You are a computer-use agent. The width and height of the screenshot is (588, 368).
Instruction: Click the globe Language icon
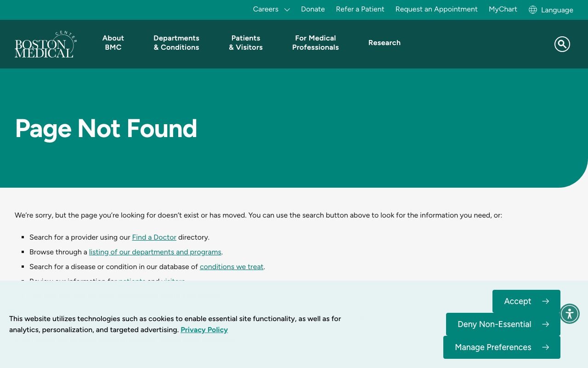[x=533, y=10]
